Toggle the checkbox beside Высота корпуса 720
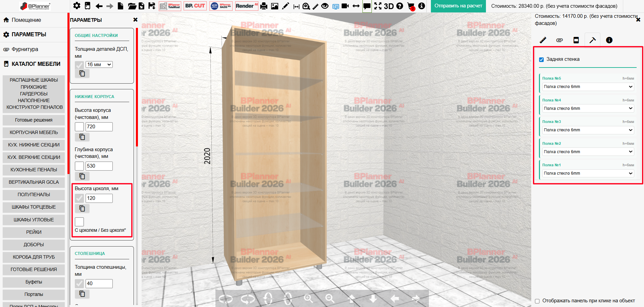Viewport: 644px width, 307px height. pyautogui.click(x=80, y=127)
